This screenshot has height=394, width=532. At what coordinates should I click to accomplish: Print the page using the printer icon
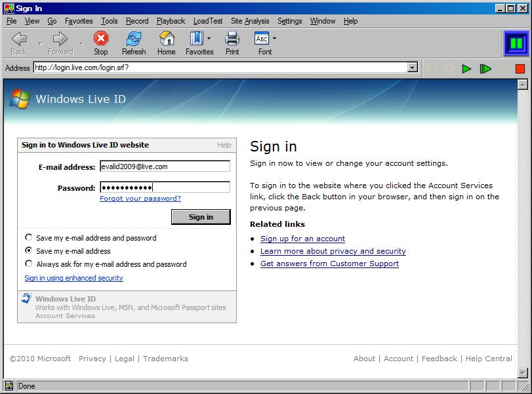[x=232, y=43]
